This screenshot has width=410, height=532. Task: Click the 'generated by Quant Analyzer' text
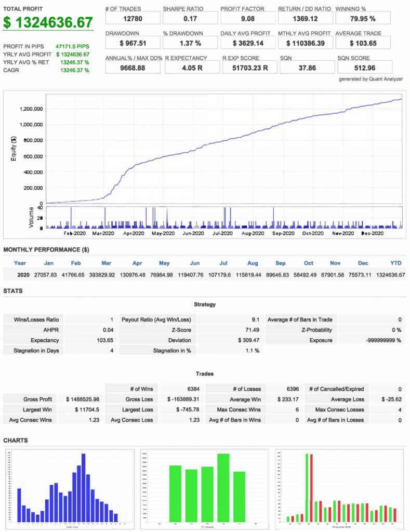(x=371, y=79)
